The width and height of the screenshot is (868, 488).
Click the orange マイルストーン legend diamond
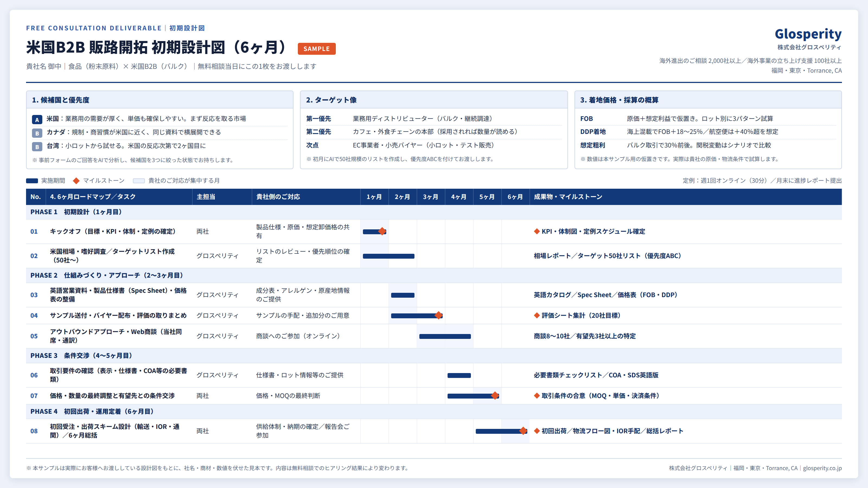(76, 181)
